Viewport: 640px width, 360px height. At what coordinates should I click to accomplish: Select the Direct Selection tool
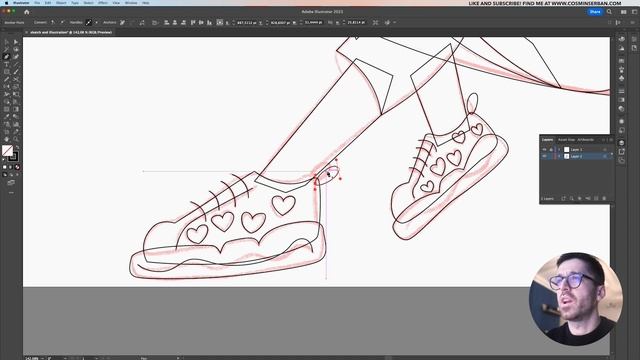point(16,42)
